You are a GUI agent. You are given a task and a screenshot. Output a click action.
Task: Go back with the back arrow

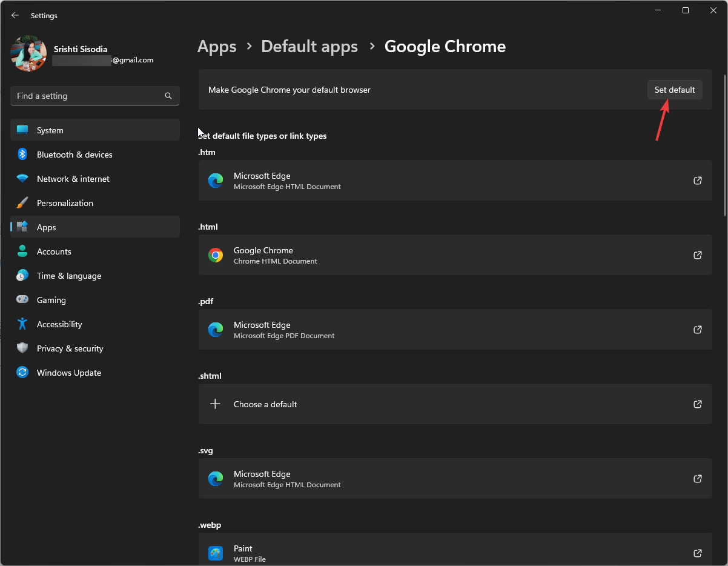pos(15,15)
